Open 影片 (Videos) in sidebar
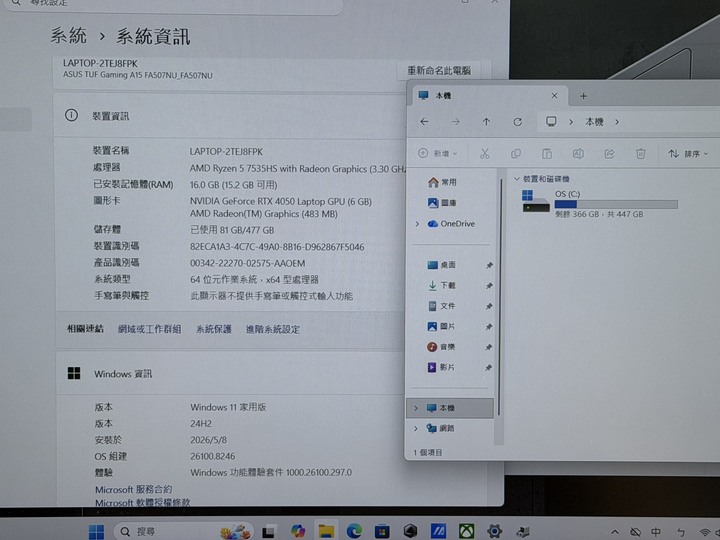Image resolution: width=720 pixels, height=540 pixels. 441,367
